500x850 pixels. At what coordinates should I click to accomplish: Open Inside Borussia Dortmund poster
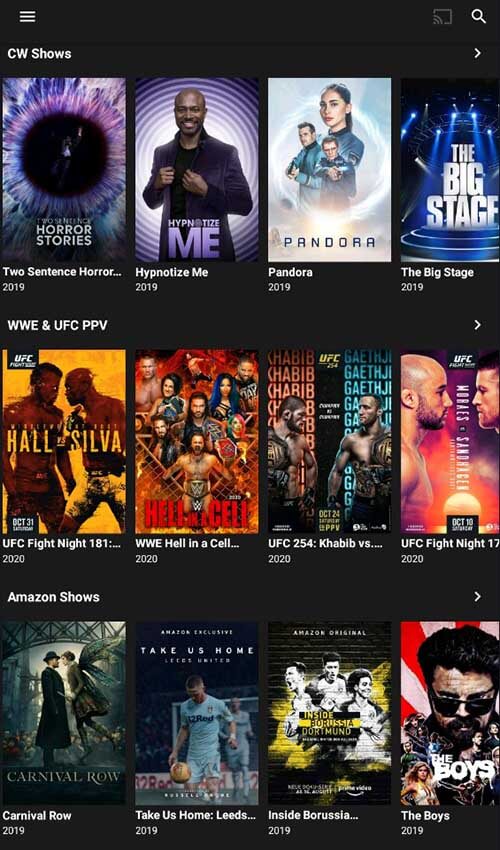tap(330, 713)
